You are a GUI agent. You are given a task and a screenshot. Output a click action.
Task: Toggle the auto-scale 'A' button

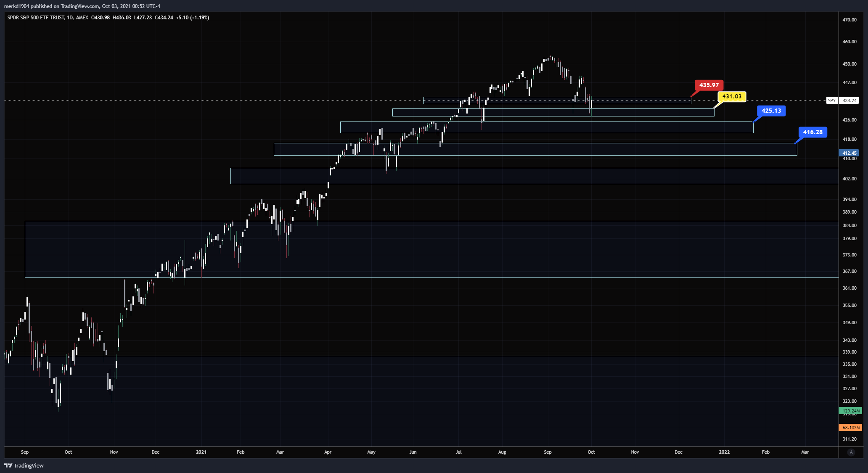tap(851, 452)
